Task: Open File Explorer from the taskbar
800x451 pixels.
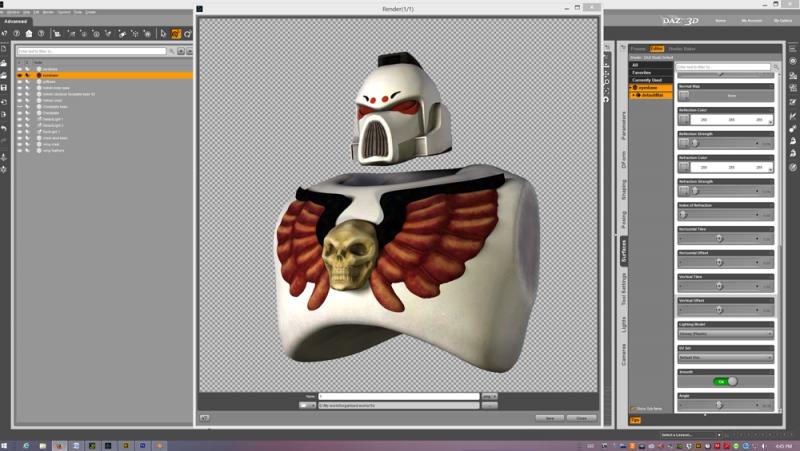Action: [x=42, y=445]
